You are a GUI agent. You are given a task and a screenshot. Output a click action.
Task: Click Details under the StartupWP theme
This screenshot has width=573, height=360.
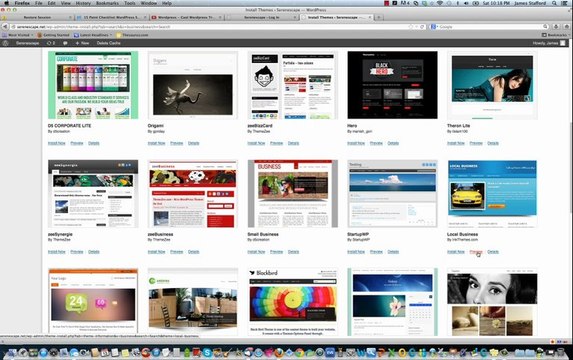pyautogui.click(x=393, y=252)
